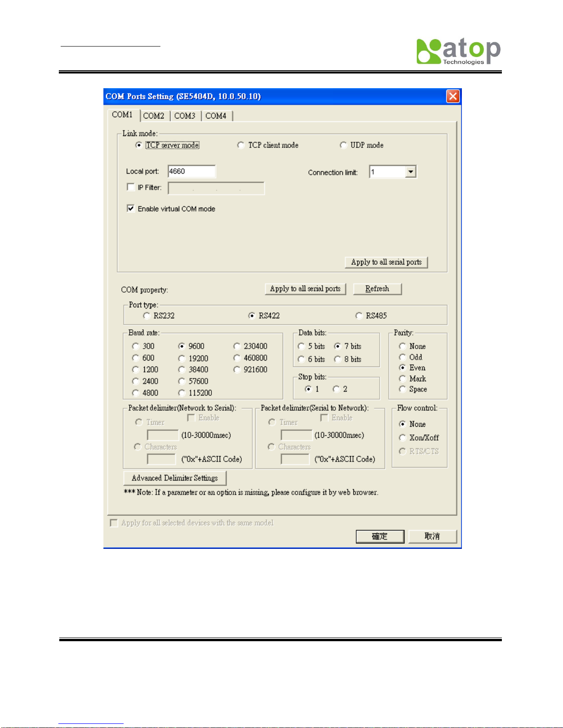Viewport: 563px width, 728px height.
Task: Set baud rate to 600
Action: (x=136, y=358)
